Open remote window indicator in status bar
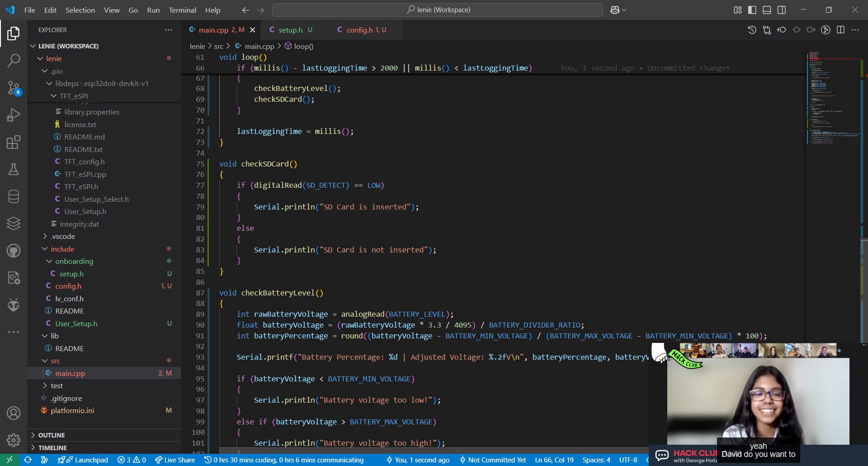The height and width of the screenshot is (466, 868). coord(9,460)
